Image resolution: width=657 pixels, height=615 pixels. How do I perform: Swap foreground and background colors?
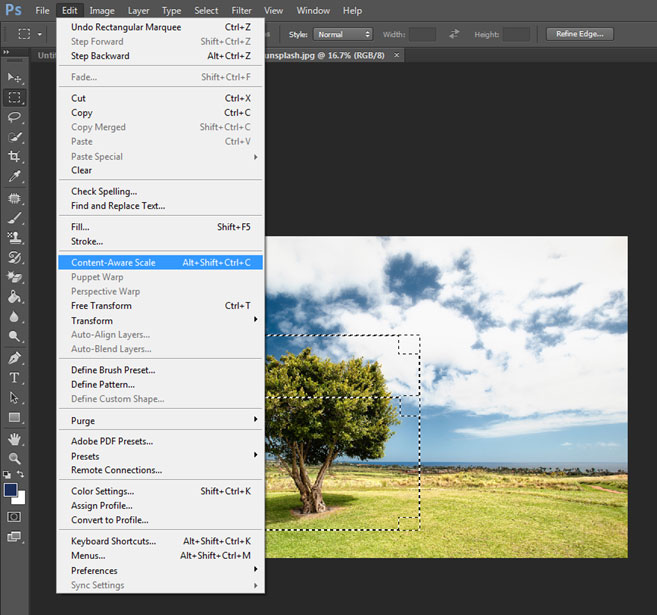pyautogui.click(x=21, y=475)
